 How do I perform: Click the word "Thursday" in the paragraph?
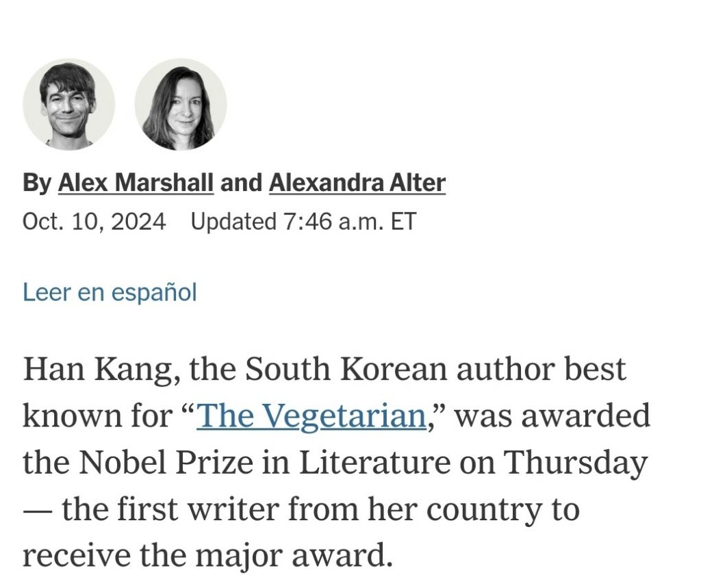576,463
